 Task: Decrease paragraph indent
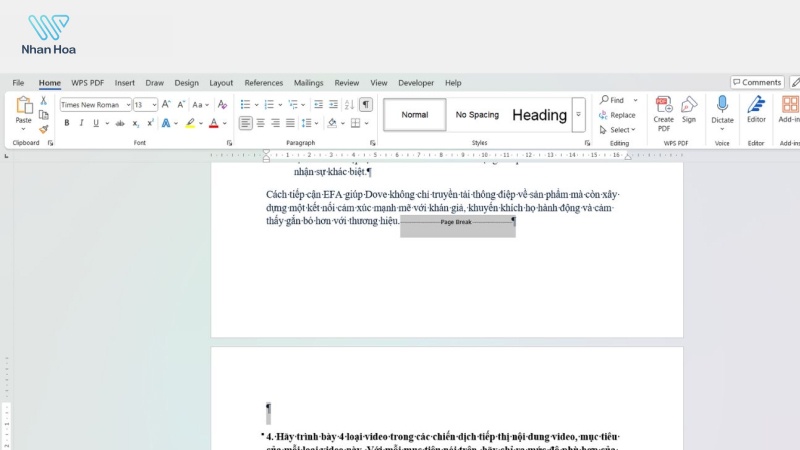[x=318, y=105]
